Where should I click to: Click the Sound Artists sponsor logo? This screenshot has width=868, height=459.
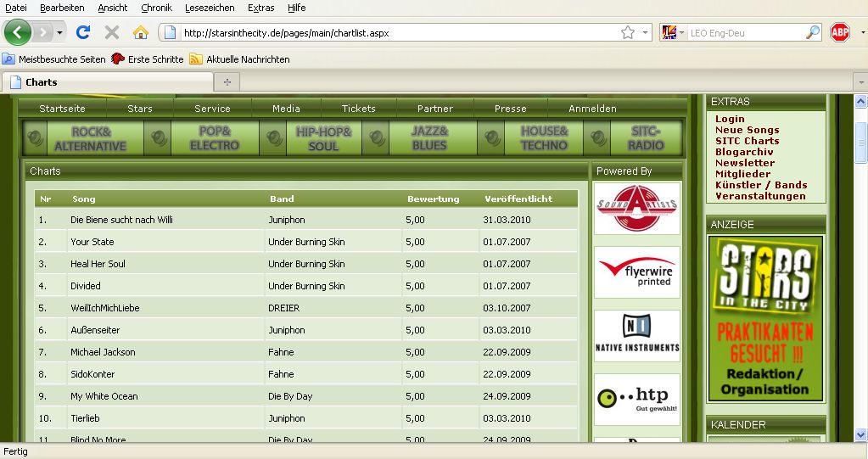point(637,208)
